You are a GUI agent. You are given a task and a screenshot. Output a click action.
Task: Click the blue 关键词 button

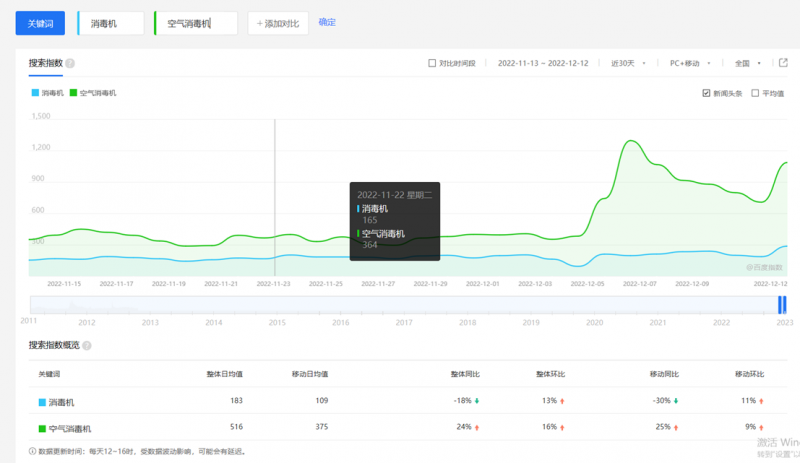40,23
